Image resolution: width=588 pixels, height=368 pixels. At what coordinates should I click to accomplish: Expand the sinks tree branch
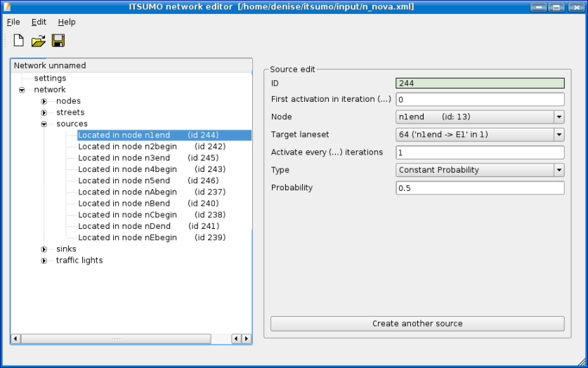click(x=44, y=249)
